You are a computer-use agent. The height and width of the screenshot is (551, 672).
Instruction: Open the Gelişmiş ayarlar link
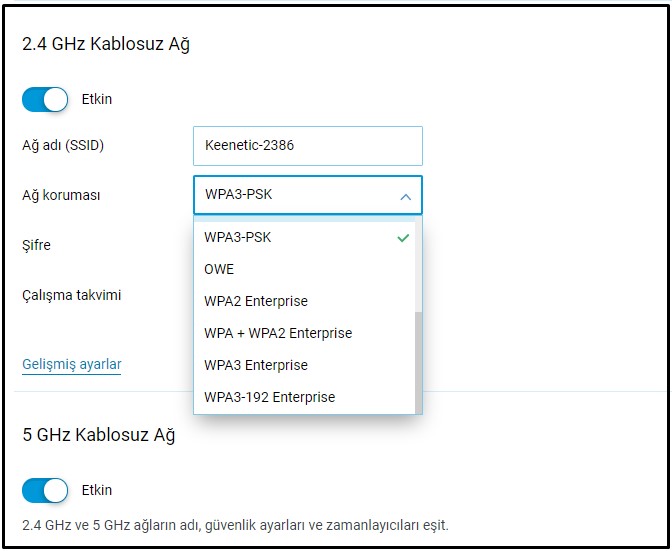72,364
